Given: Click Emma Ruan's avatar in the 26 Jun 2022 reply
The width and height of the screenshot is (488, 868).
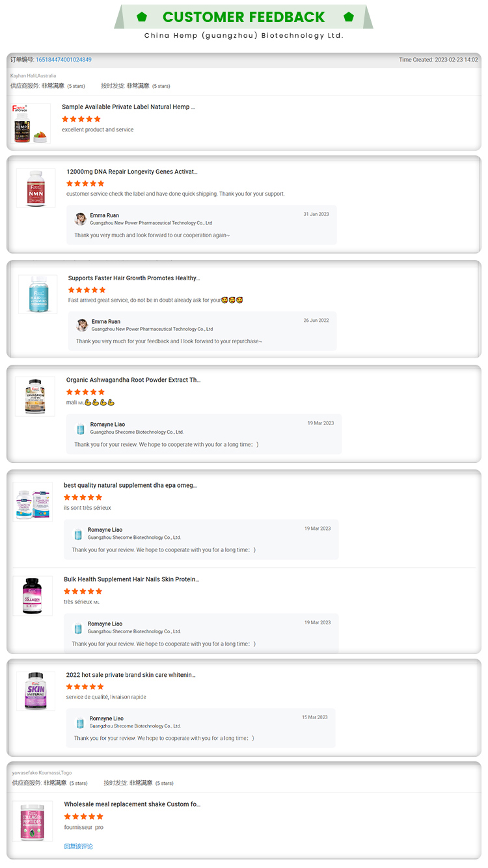Looking at the screenshot, I should point(82,324).
